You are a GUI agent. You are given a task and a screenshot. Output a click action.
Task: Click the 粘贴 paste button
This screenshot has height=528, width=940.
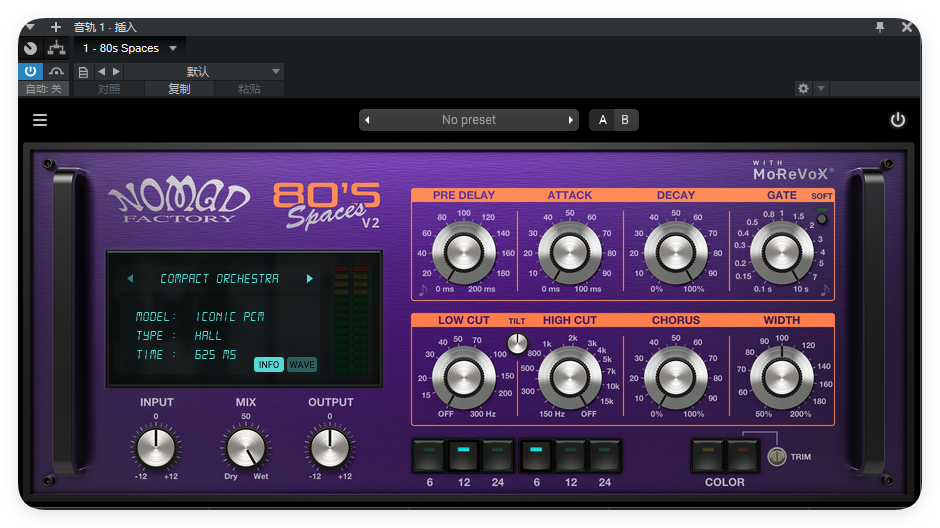(249, 89)
